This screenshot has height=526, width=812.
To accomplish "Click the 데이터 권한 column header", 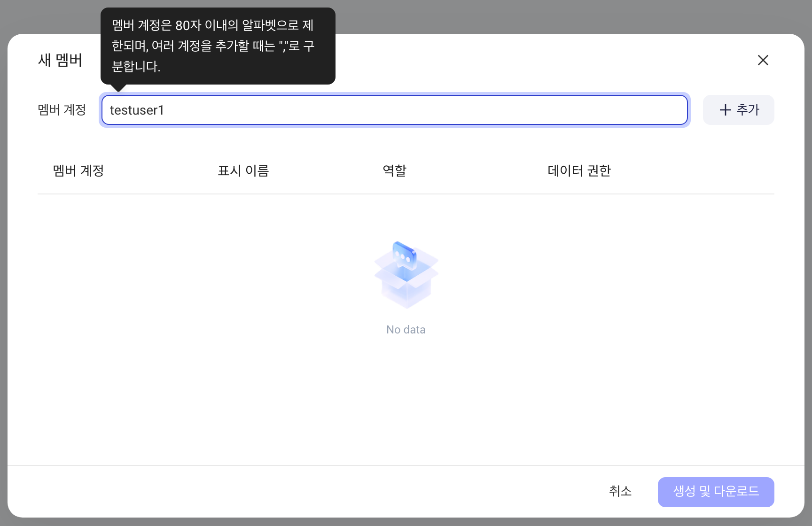I will 579,170.
